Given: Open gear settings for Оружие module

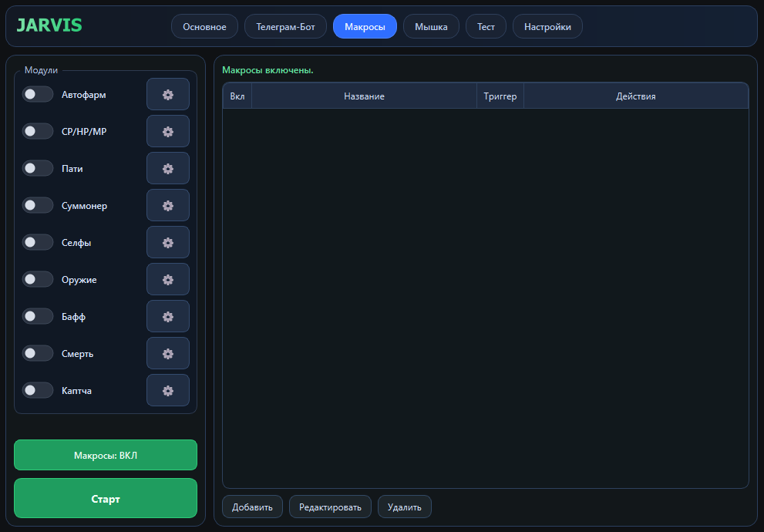Looking at the screenshot, I should point(168,280).
